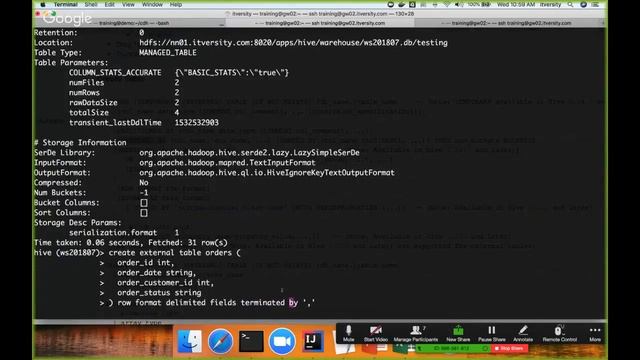Click the TextInputFormat class line
The image size is (640, 360).
(x=227, y=162)
